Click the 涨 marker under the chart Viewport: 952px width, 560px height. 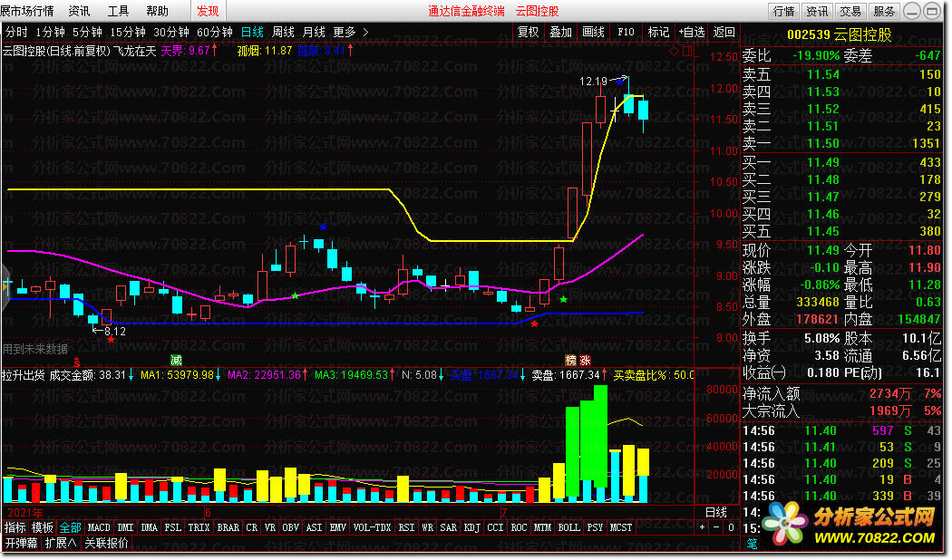pyautogui.click(x=586, y=361)
